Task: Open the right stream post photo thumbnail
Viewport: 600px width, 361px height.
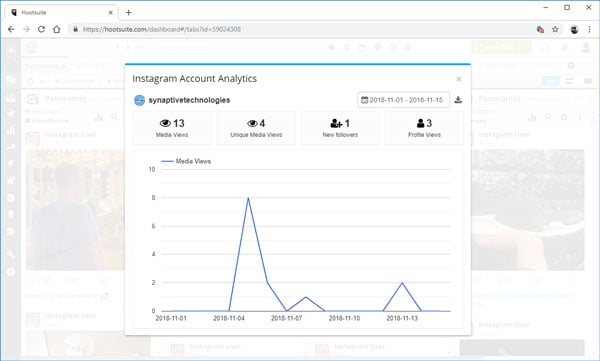Action: 528,210
